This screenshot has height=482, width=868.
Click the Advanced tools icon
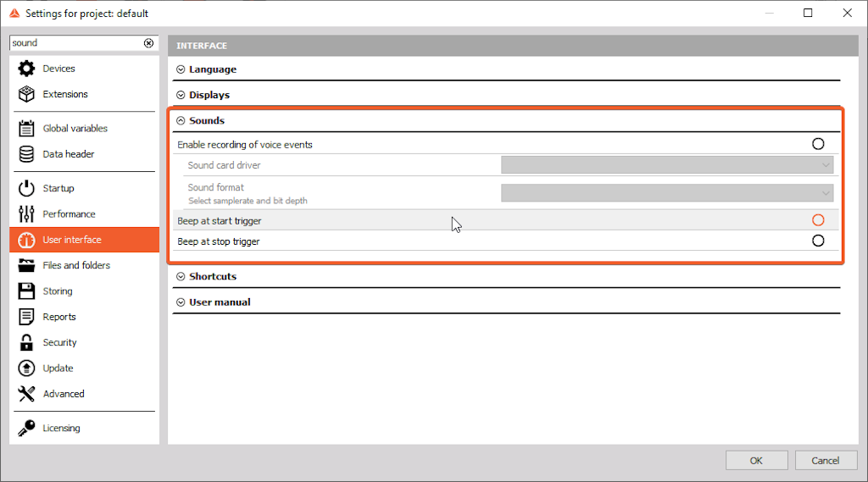[26, 393]
